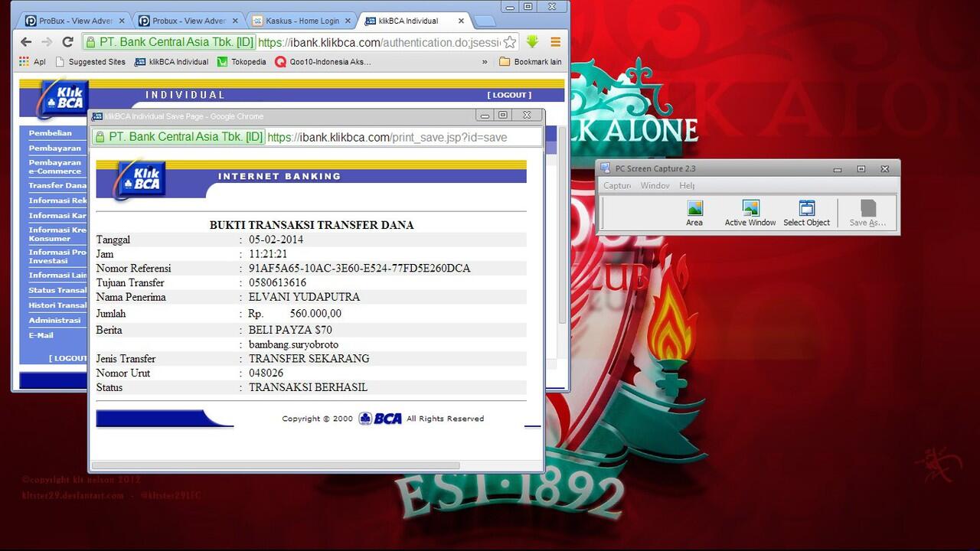Open the Pembelian sidebar menu
Image resolution: width=980 pixels, height=551 pixels.
(x=51, y=133)
